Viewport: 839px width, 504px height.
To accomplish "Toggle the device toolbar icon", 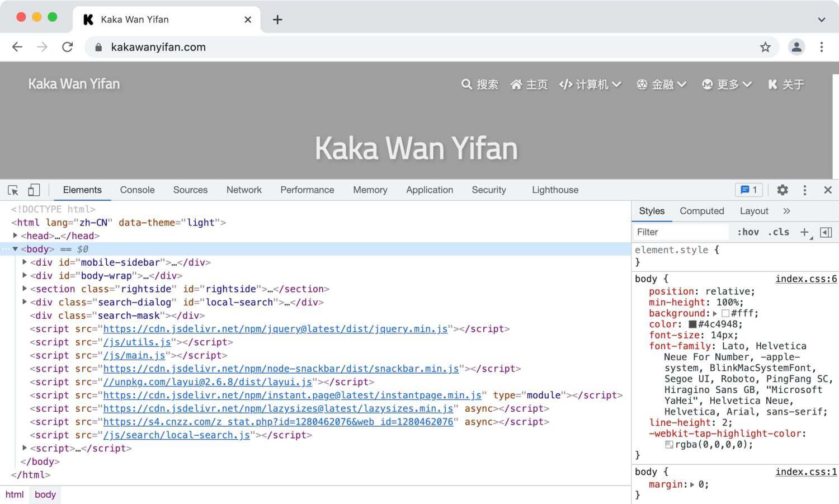I will coord(34,190).
